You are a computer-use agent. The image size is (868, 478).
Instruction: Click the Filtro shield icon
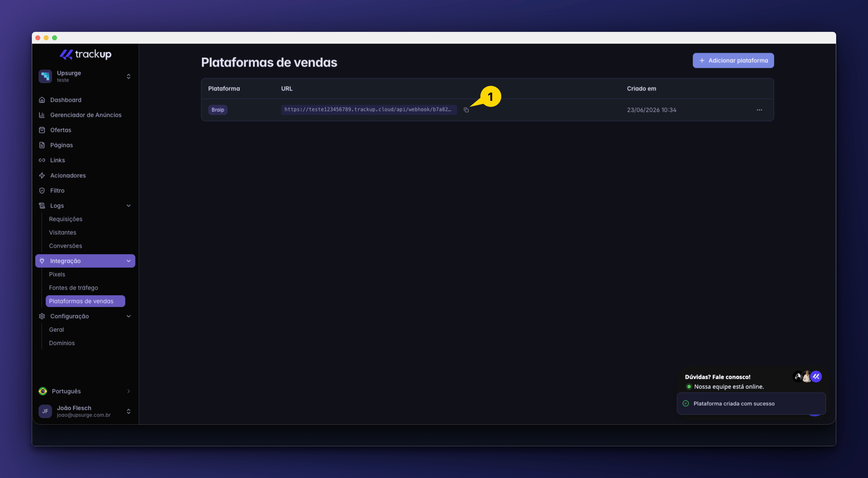coord(42,190)
